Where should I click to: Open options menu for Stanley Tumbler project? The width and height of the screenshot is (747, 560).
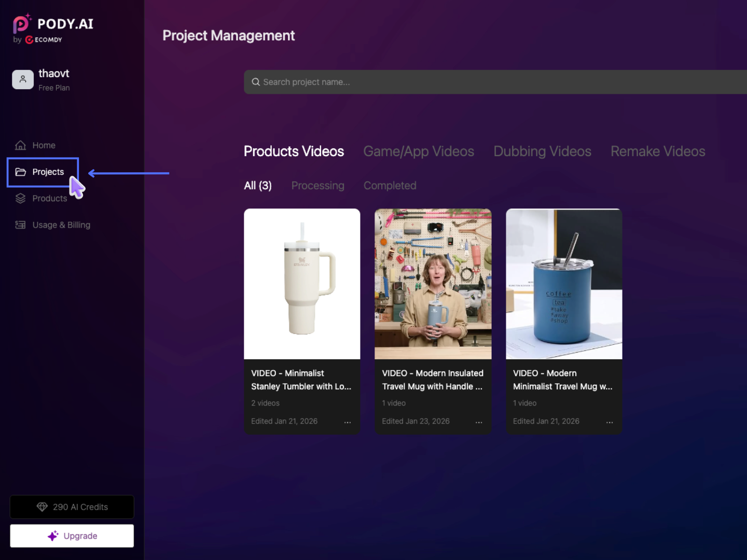(x=348, y=422)
